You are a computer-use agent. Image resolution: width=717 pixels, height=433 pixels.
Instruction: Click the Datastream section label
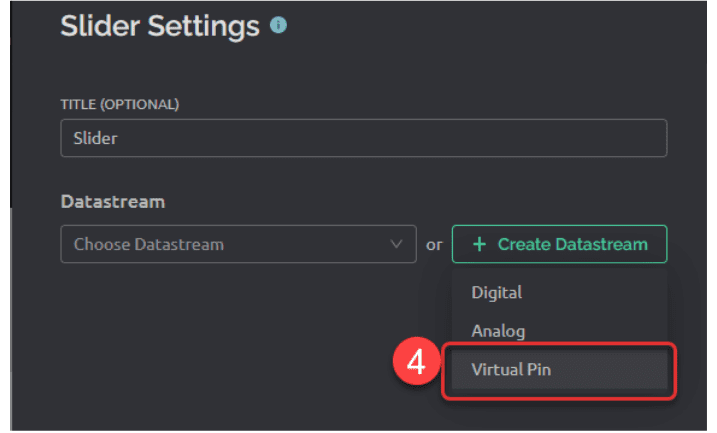click(x=113, y=202)
